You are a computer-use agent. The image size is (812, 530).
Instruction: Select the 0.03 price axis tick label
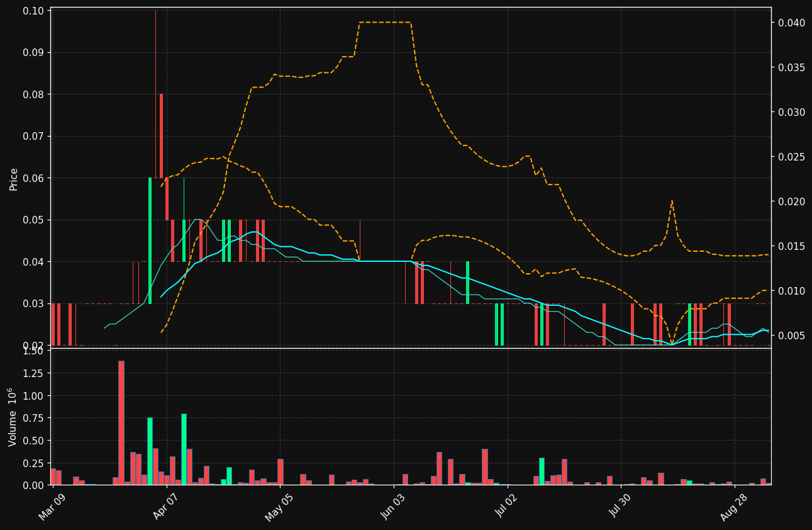click(x=33, y=304)
